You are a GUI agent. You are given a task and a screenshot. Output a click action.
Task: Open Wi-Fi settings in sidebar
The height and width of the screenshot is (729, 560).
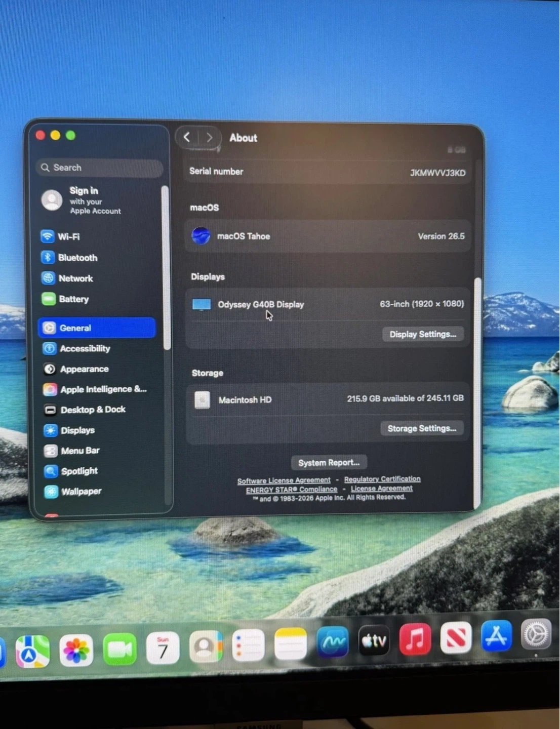click(x=61, y=236)
